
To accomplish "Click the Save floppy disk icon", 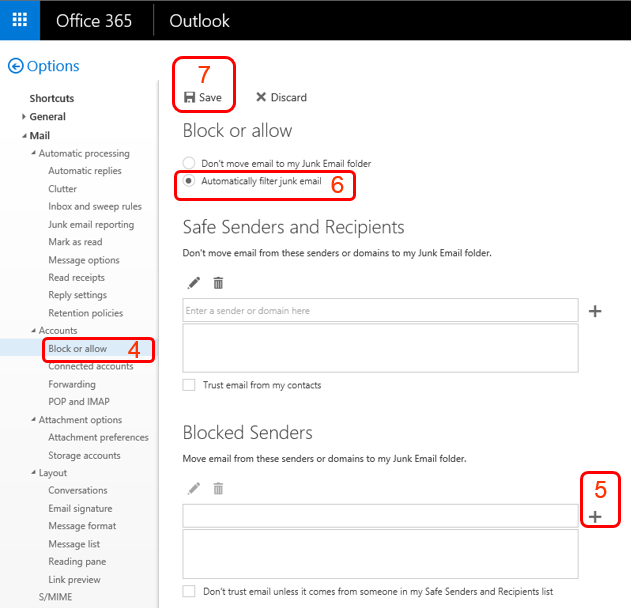I will [190, 98].
